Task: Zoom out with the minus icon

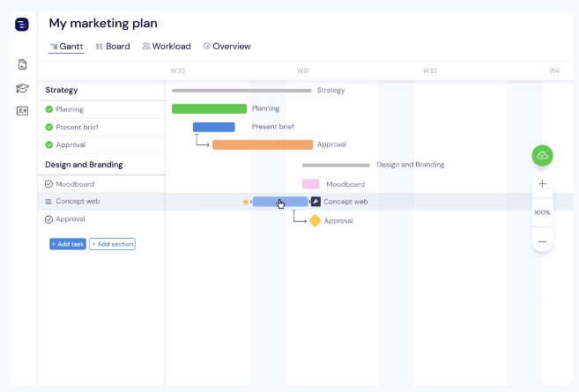Action: (542, 240)
